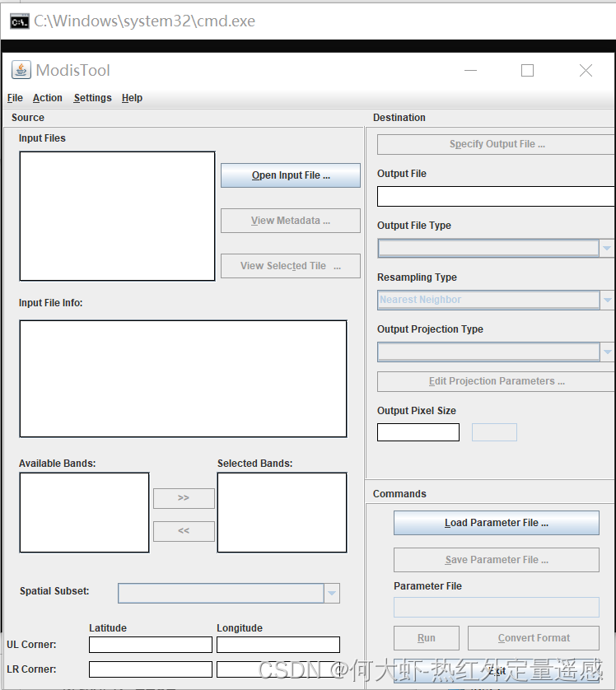
Task: Expand the Spatial Subset dropdown
Action: coord(332,593)
